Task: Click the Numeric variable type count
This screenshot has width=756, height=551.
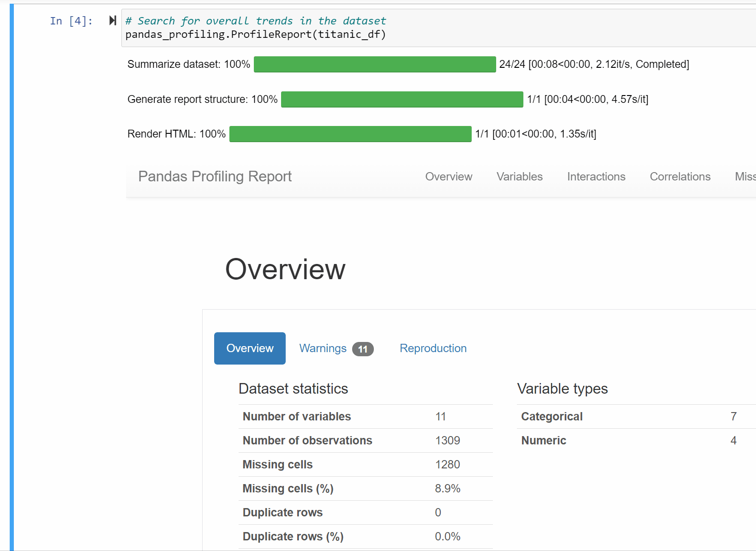Action: 733,440
